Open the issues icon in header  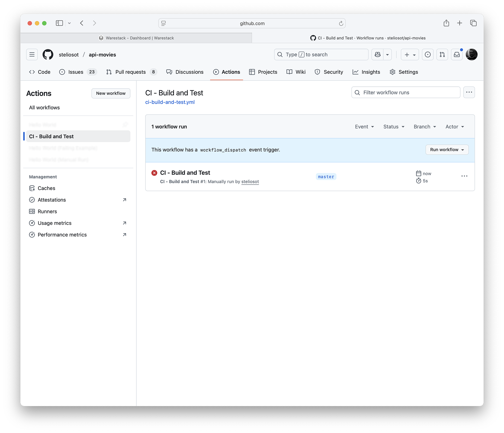(428, 54)
